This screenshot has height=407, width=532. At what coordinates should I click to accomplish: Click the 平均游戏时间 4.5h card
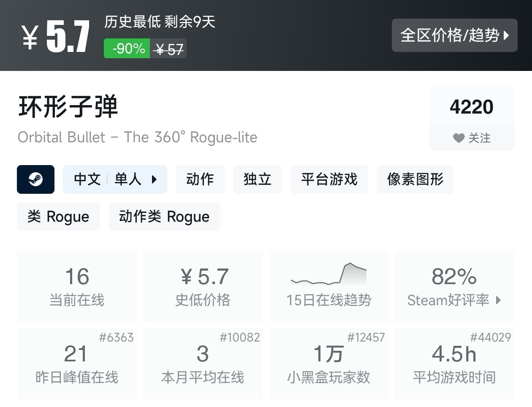tap(454, 363)
